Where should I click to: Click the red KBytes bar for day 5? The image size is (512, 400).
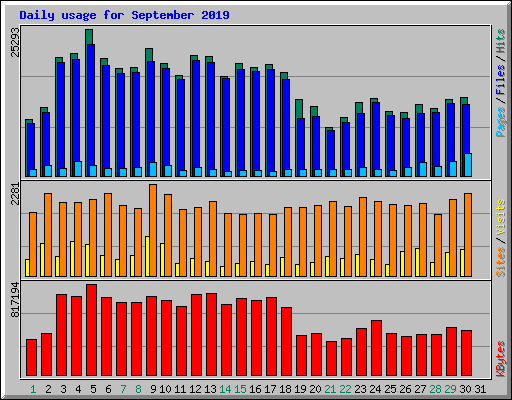pyautogui.click(x=92, y=330)
